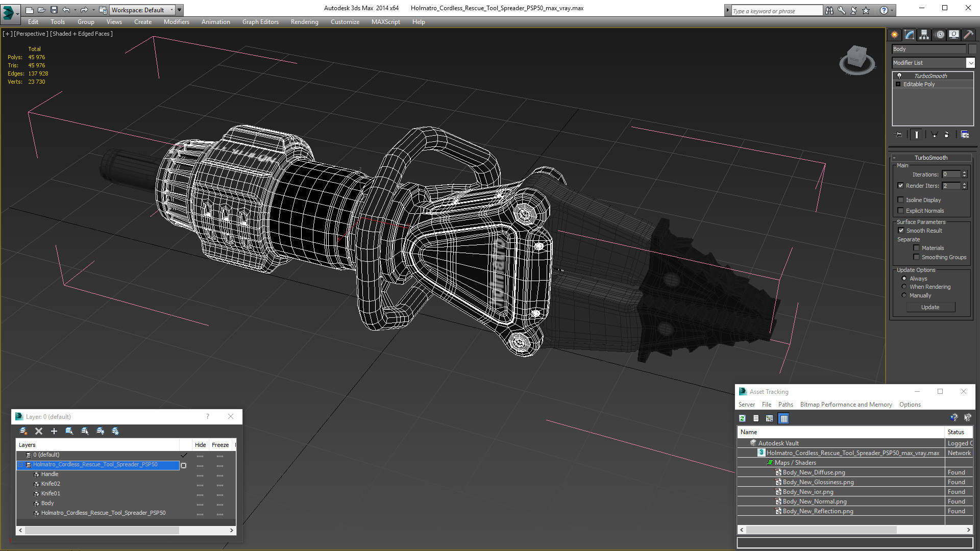980x551 pixels.
Task: Enable Explicit Normals checkbox
Action: tap(901, 211)
